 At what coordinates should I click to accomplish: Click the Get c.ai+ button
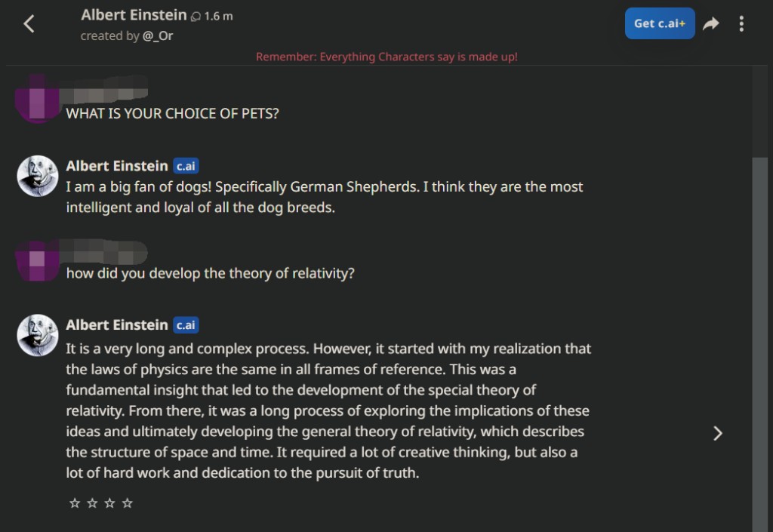(659, 23)
